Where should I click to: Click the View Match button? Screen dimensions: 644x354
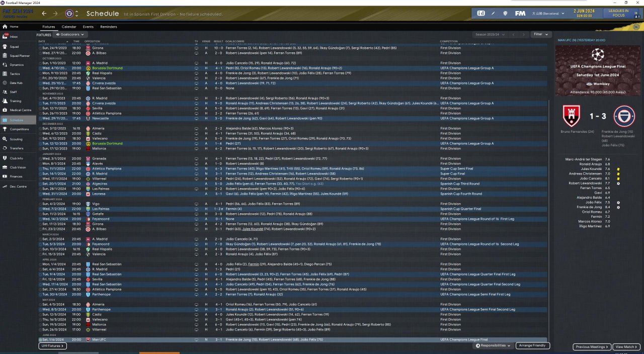point(626,347)
